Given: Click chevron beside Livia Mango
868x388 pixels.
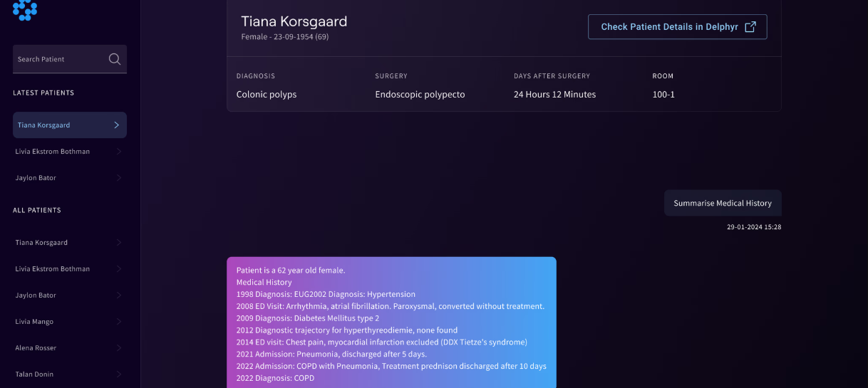Looking at the screenshot, I should click(x=118, y=322).
